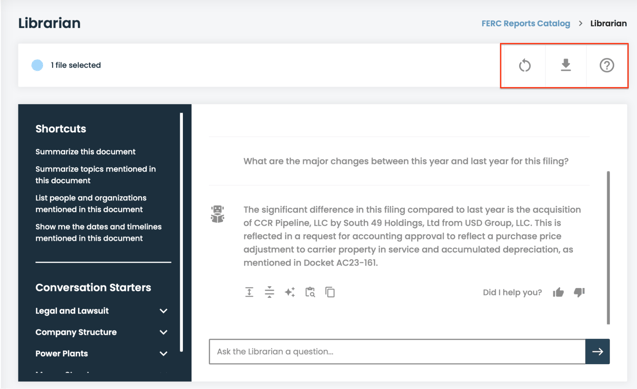Expand the Legal and Lawsuit starters

tap(102, 311)
